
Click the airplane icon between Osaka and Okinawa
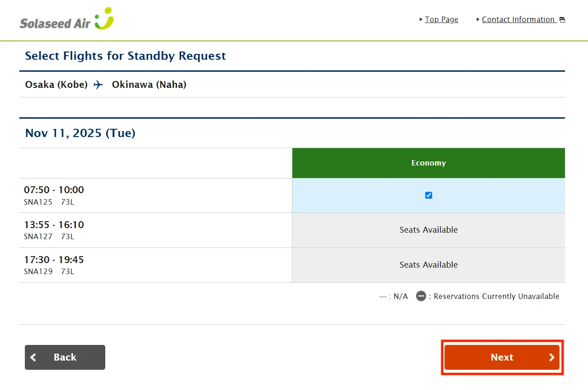98,85
